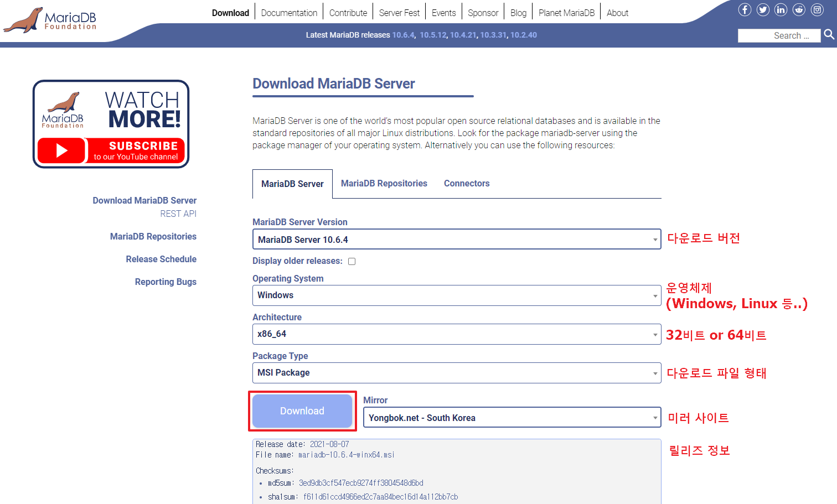Image resolution: width=837 pixels, height=504 pixels.
Task: Open the Instagram social icon
Action: pyautogui.click(x=817, y=9)
